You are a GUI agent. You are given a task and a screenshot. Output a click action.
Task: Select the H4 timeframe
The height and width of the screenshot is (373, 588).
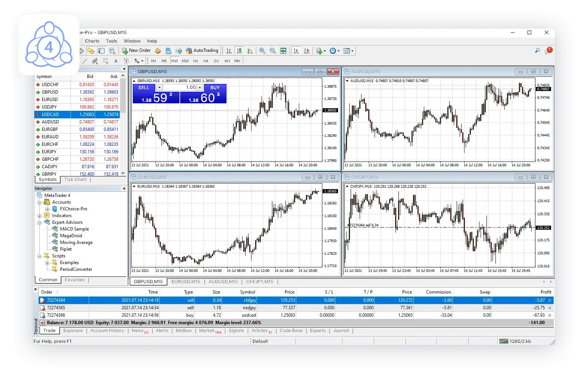206,61
